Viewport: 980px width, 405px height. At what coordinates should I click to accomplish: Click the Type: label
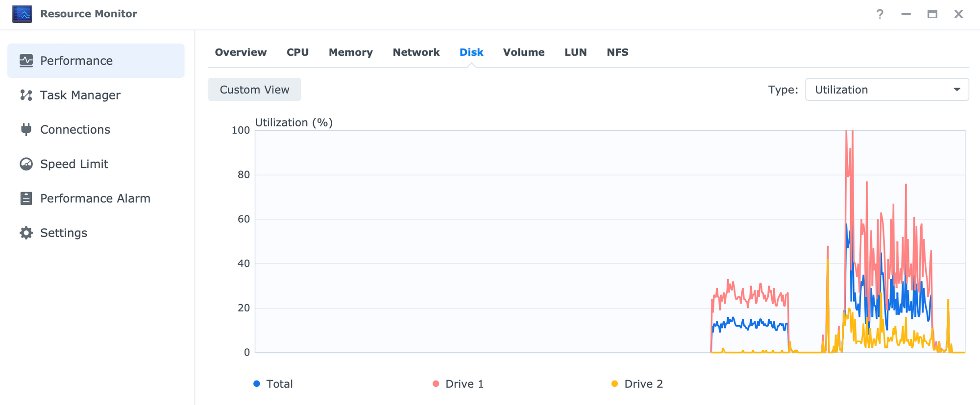pos(783,90)
